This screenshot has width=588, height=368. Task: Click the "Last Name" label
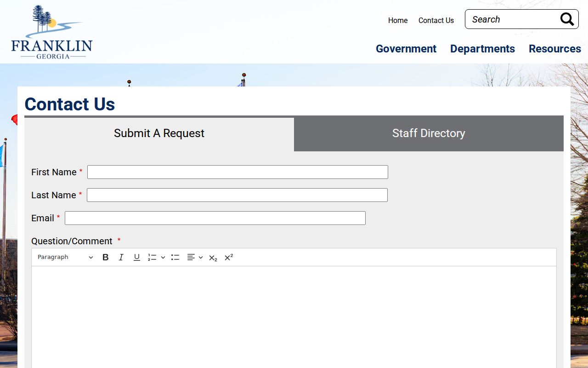click(x=53, y=195)
